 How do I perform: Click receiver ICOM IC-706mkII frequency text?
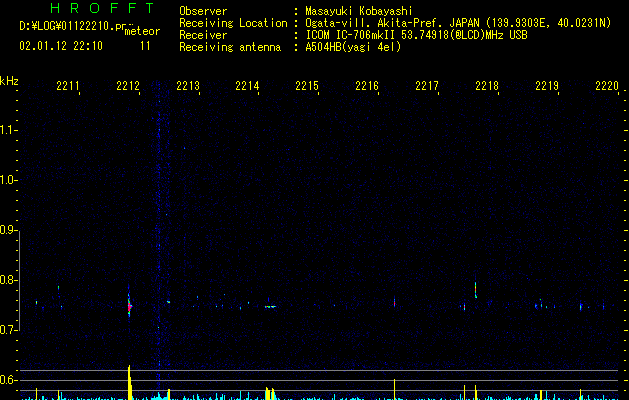(416, 35)
